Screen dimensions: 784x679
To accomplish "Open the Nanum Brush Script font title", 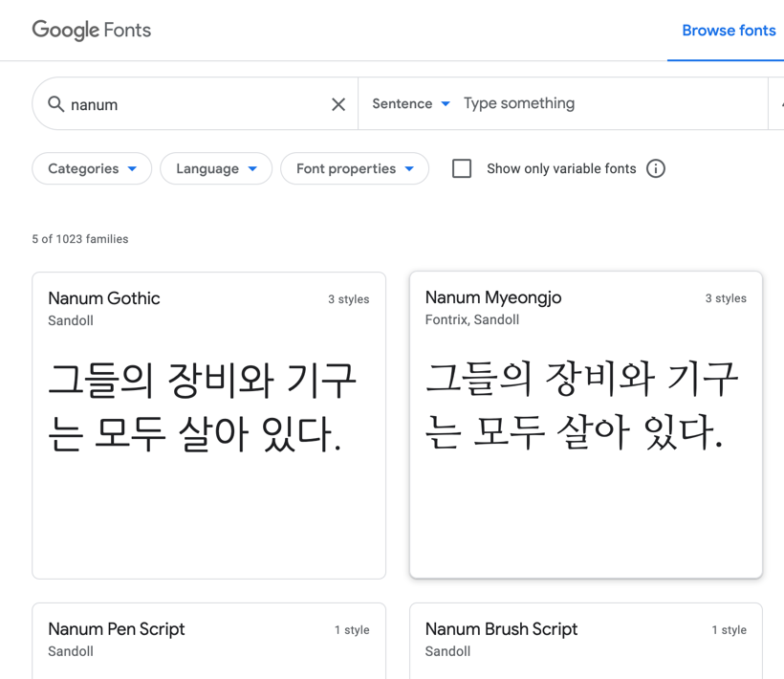I will 501,629.
